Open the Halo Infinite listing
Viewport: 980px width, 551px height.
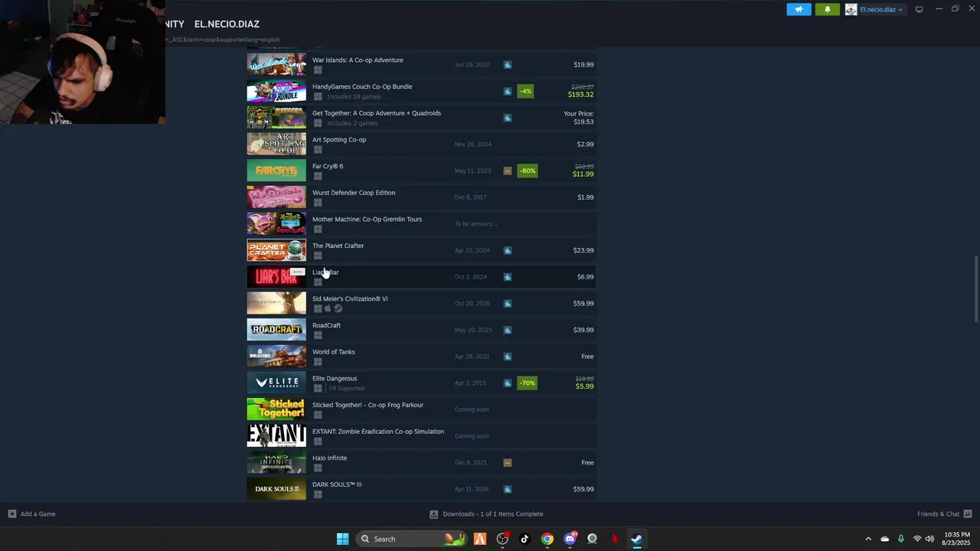click(421, 462)
